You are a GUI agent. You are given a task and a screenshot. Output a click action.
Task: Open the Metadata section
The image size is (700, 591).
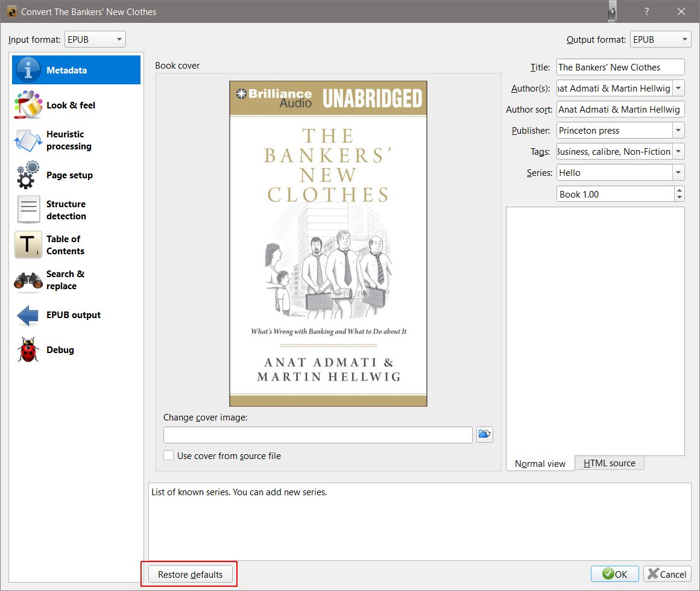tap(76, 70)
